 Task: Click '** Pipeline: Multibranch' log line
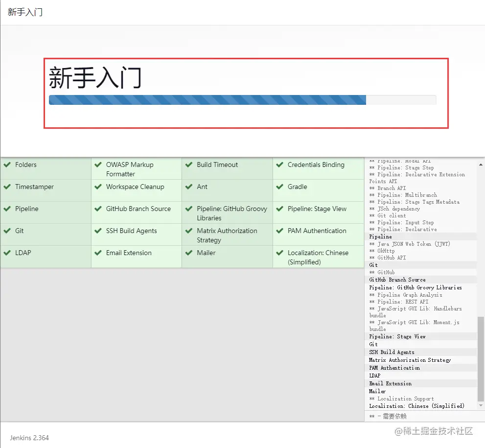(403, 195)
